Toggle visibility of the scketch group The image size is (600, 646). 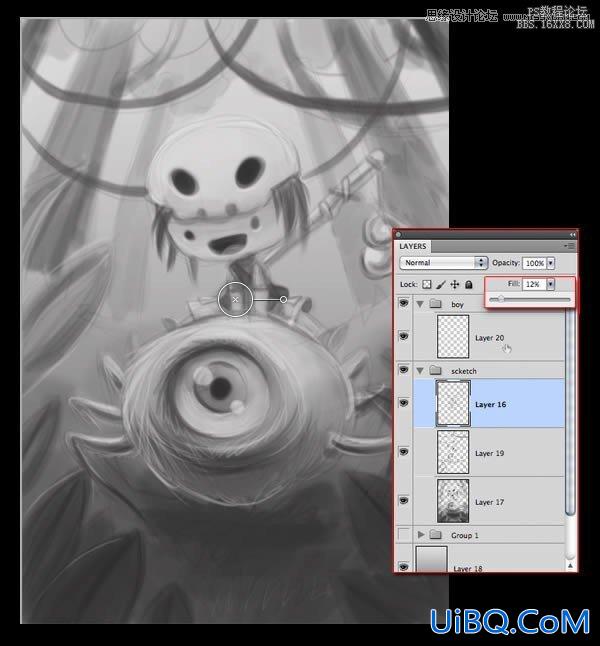click(404, 370)
